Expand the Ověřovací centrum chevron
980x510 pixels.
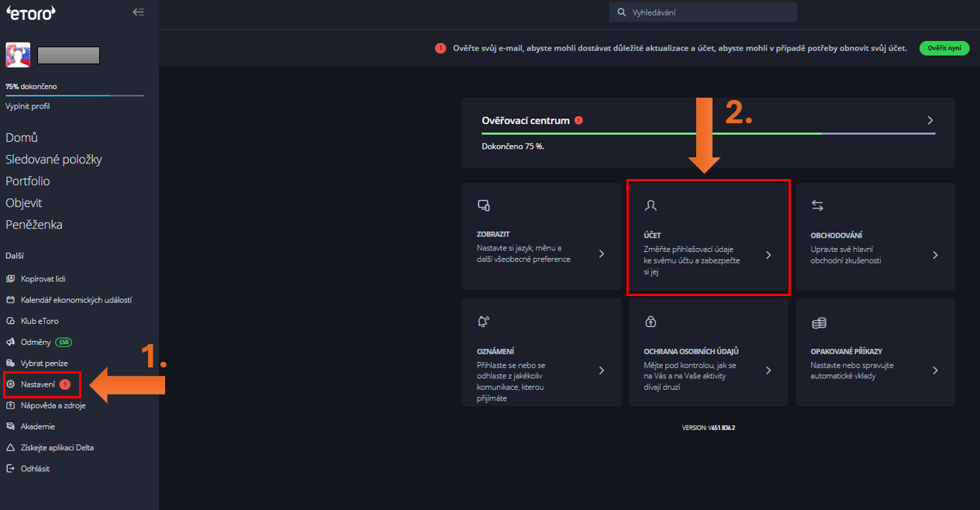pyautogui.click(x=930, y=121)
